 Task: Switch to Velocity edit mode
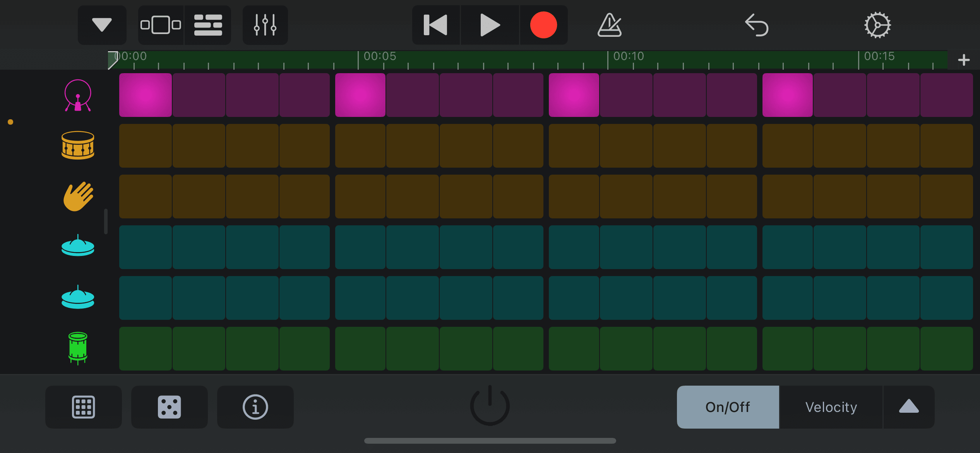(x=831, y=407)
